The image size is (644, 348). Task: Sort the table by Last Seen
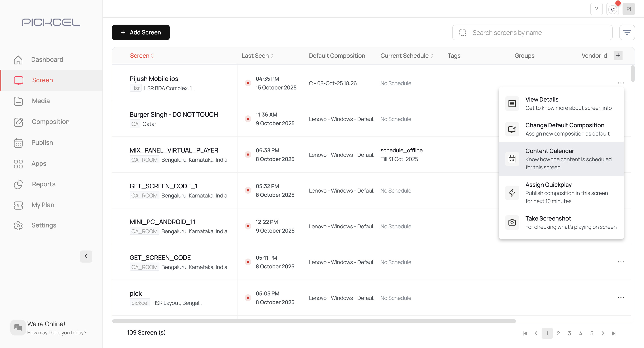pyautogui.click(x=257, y=55)
